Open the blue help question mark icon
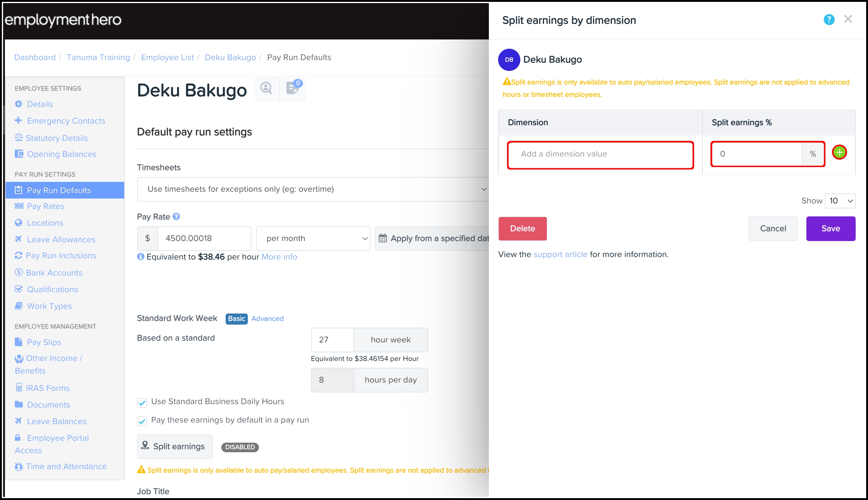 [829, 20]
